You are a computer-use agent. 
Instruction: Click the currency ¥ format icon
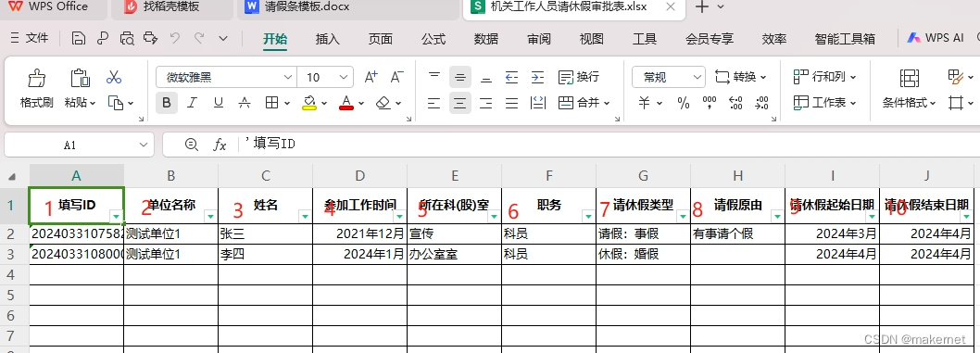tap(645, 103)
